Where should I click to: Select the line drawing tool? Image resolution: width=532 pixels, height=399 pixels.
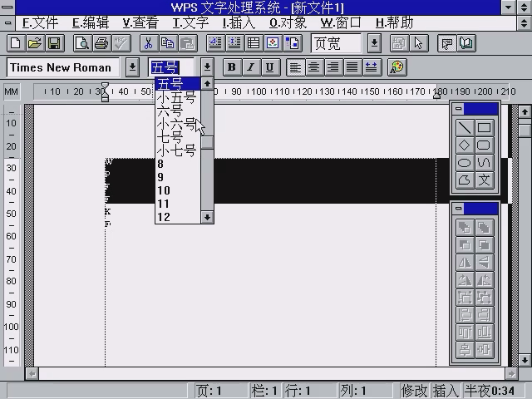tap(465, 128)
